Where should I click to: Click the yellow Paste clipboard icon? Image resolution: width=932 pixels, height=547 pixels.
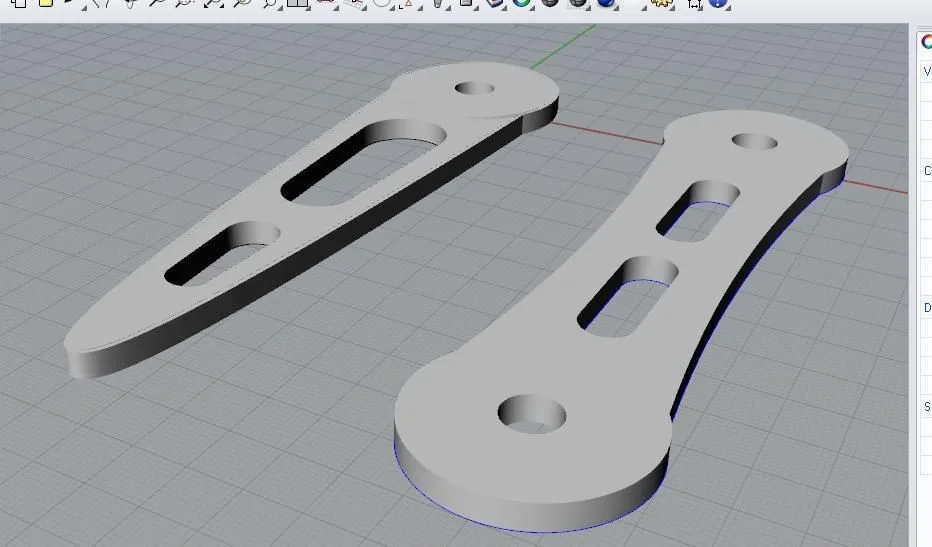(x=46, y=2)
